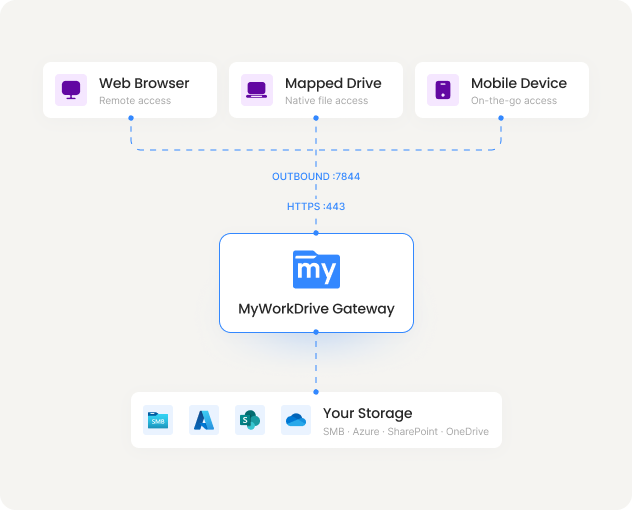Click the HTTPS :443 label
The image size is (632, 510).
click(316, 206)
